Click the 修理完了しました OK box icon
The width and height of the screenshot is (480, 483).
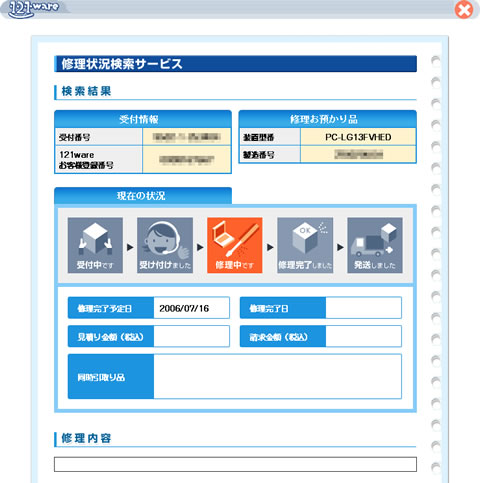(305, 245)
